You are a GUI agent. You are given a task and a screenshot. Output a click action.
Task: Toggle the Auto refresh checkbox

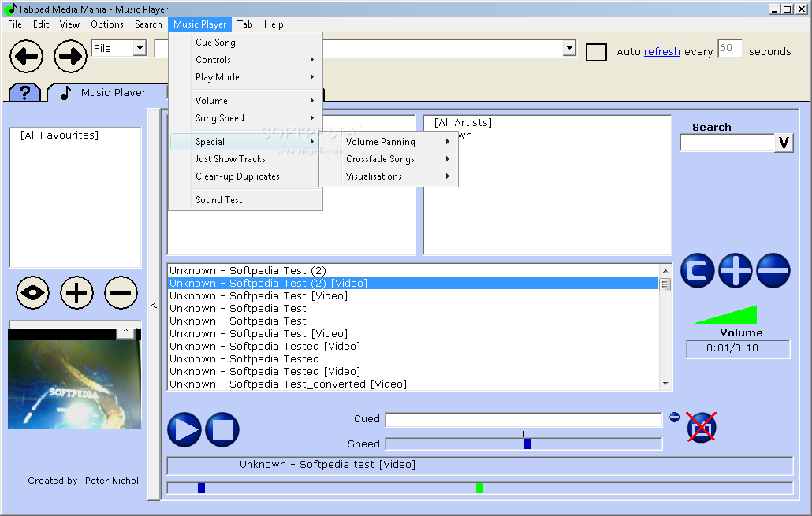[596, 52]
